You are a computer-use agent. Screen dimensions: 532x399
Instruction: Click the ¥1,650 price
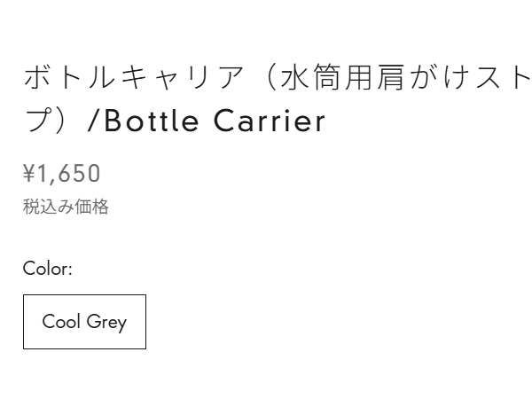pos(62,173)
